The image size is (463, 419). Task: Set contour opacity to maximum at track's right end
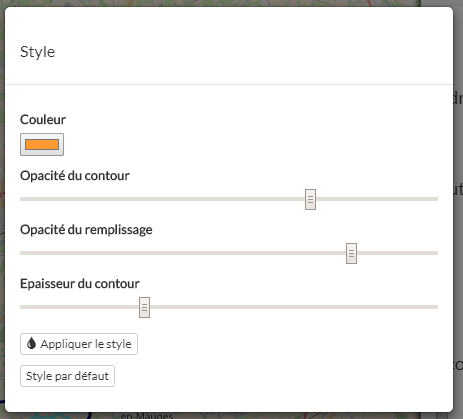click(x=436, y=199)
